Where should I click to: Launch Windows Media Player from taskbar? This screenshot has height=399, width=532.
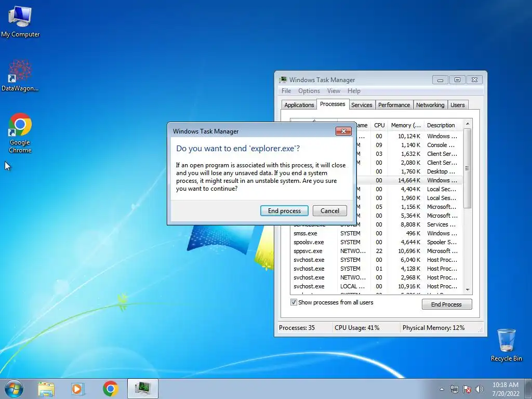click(x=78, y=389)
